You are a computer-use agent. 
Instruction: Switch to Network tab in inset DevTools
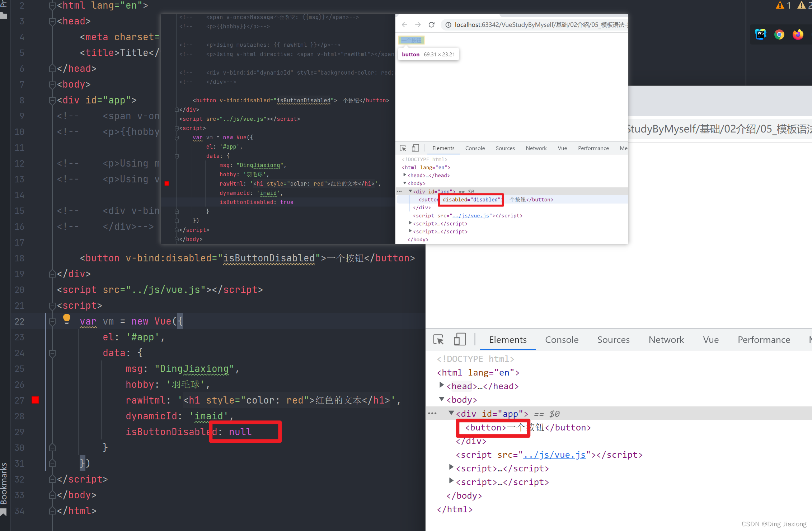pyautogui.click(x=536, y=148)
